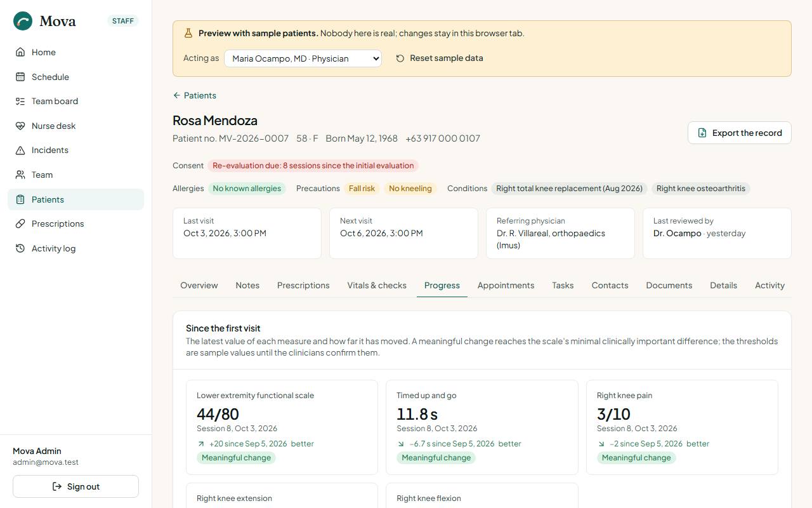
Task: Select the Lower extremity functional scale card
Action: tap(282, 427)
